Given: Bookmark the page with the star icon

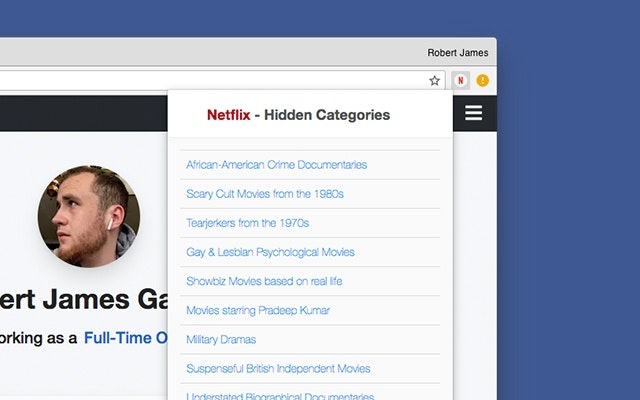Looking at the screenshot, I should (x=434, y=80).
